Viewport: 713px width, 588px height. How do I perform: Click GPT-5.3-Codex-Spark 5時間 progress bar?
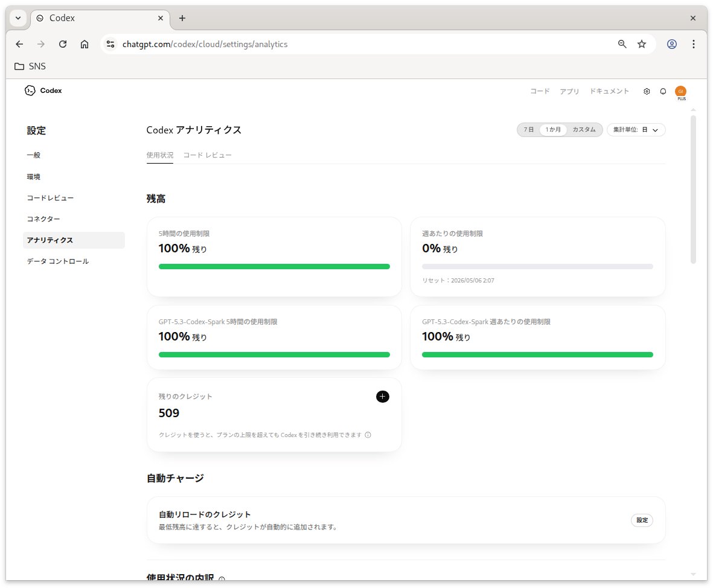(274, 355)
